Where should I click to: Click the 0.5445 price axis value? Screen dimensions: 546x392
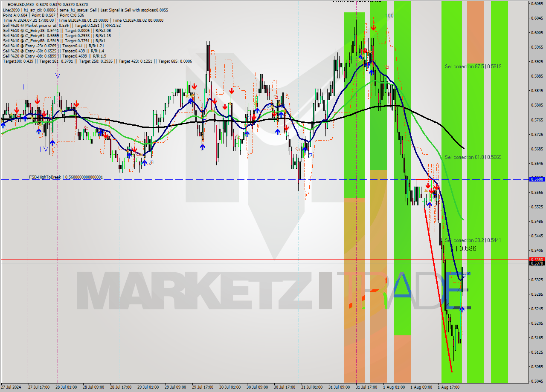point(537,236)
